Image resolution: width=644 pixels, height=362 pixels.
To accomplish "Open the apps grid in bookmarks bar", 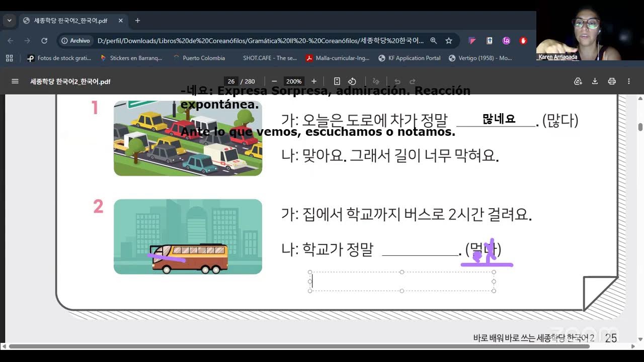I will pyautogui.click(x=9, y=58).
